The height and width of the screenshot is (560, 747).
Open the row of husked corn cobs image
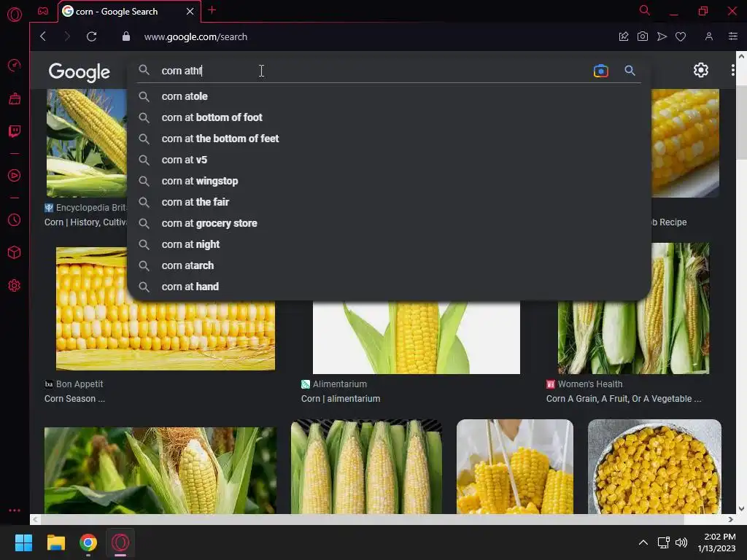click(366, 466)
